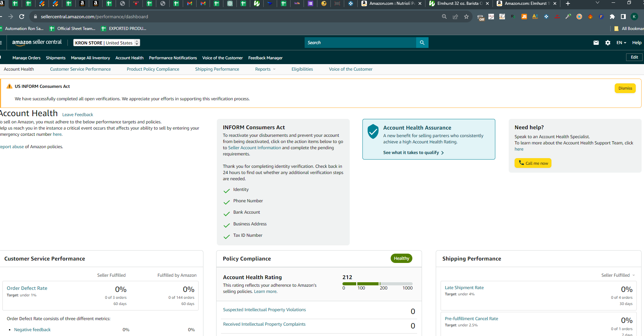Click the browser address bar URL
This screenshot has height=336, width=644.
(x=94, y=17)
